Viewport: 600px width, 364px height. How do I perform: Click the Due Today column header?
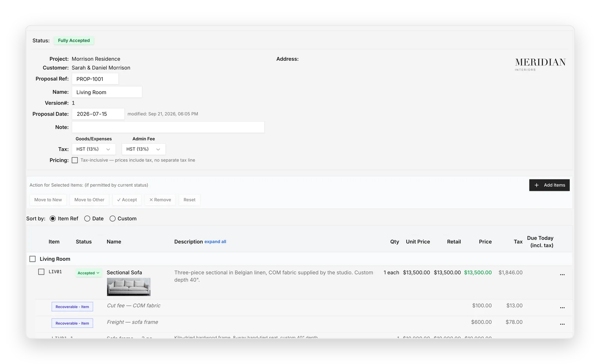click(540, 242)
